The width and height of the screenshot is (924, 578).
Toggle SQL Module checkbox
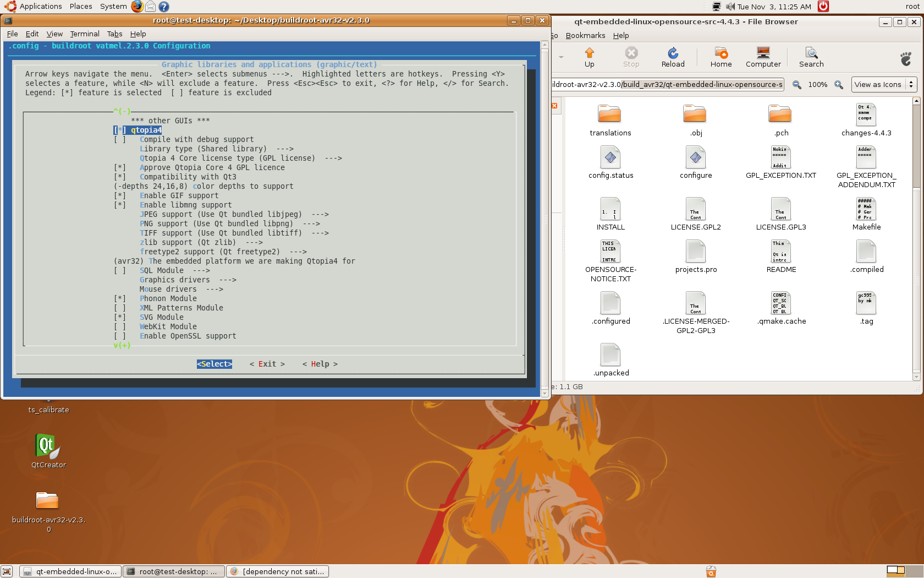[x=120, y=271]
